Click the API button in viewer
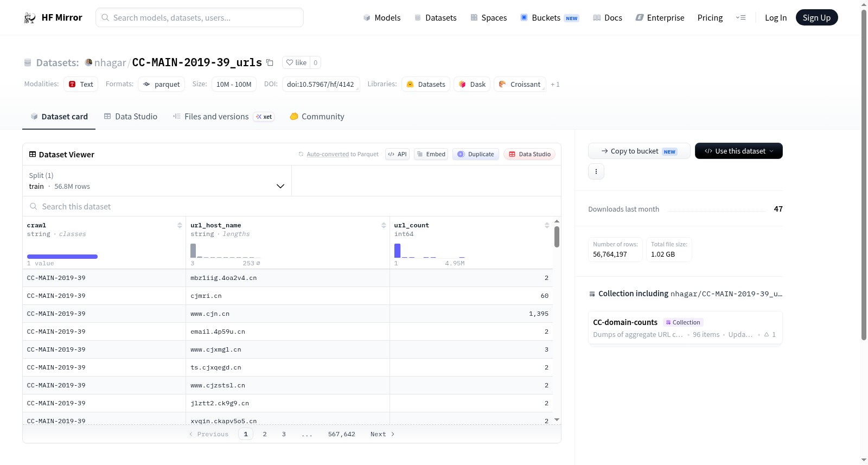Screen dimensions: 868x465 (397, 154)
